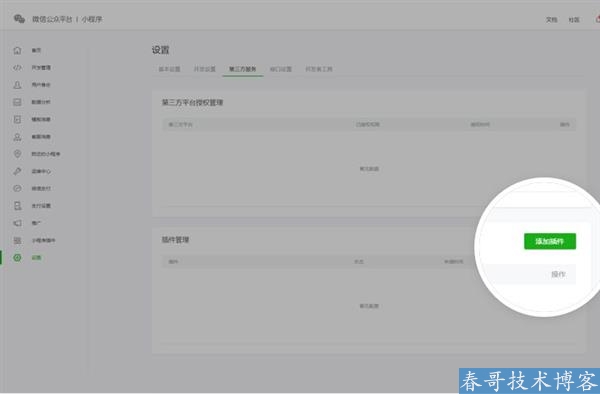Open 支付设置 receipt icon in sidebar
Viewport: 600px width, 394px height.
coord(17,206)
